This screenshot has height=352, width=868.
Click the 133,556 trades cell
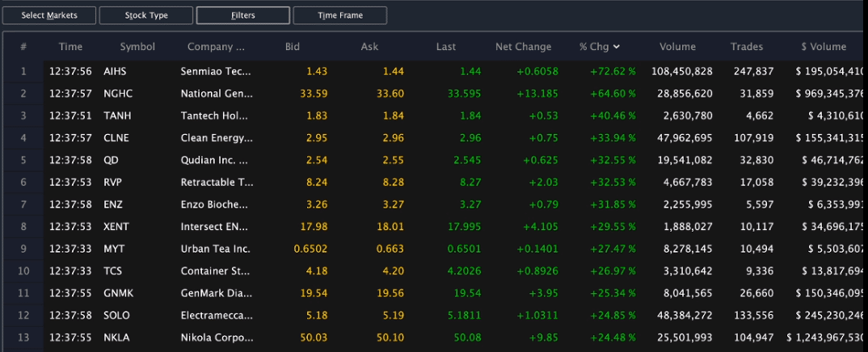[752, 315]
